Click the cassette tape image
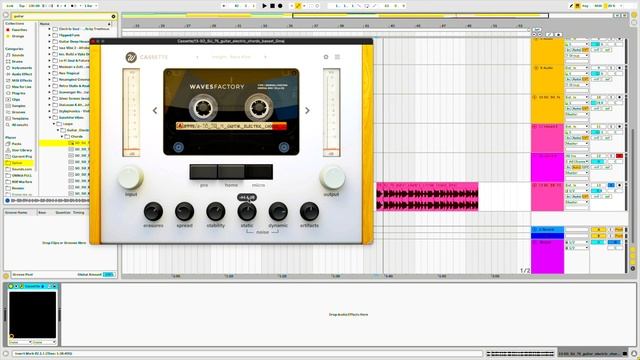The height and width of the screenshot is (360, 640). click(x=231, y=112)
